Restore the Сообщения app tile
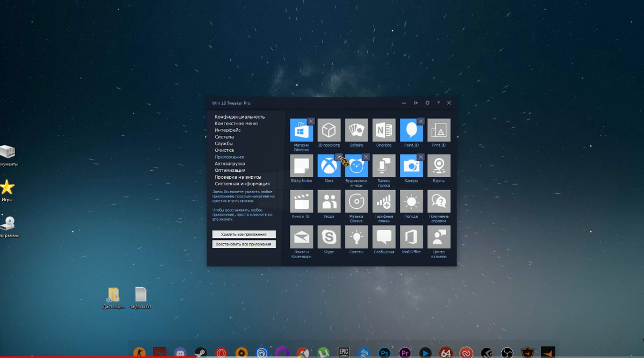 point(384,237)
